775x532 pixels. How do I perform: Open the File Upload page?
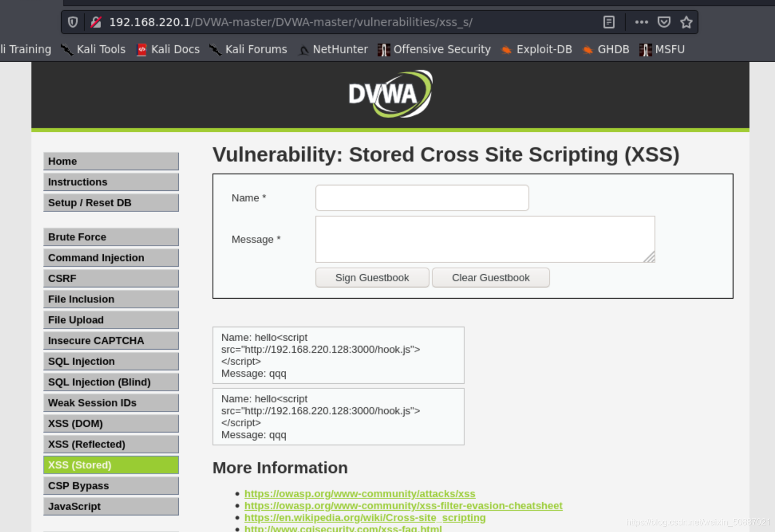click(x=111, y=320)
